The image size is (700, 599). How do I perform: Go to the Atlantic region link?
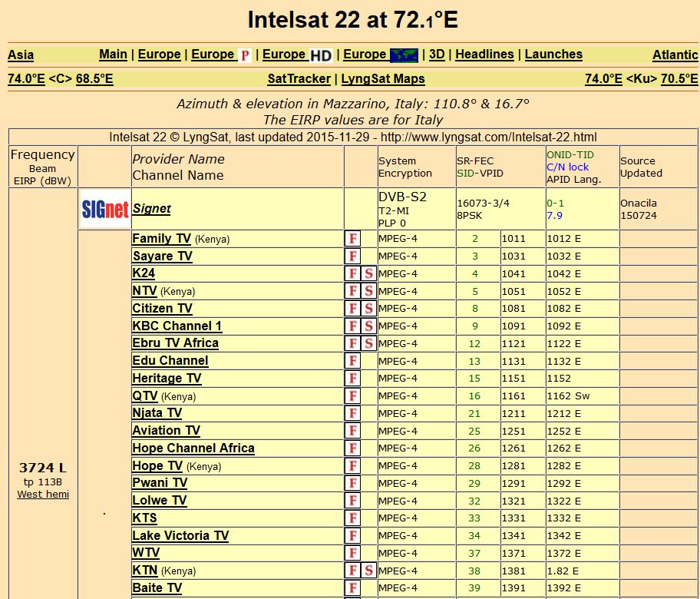pyautogui.click(x=675, y=55)
